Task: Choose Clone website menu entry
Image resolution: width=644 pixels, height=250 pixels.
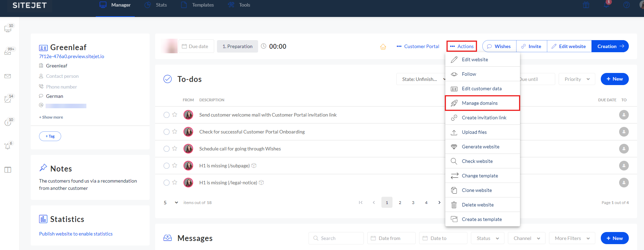Action: [477, 190]
